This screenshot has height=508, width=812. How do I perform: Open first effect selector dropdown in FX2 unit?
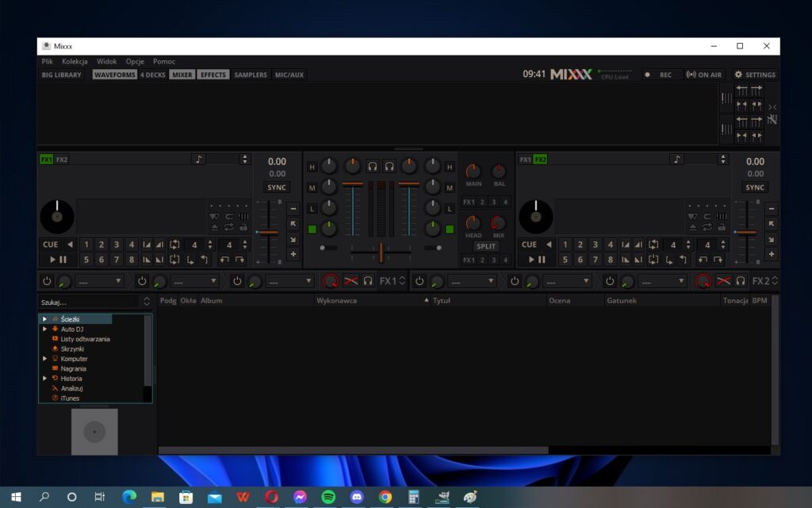click(x=472, y=281)
